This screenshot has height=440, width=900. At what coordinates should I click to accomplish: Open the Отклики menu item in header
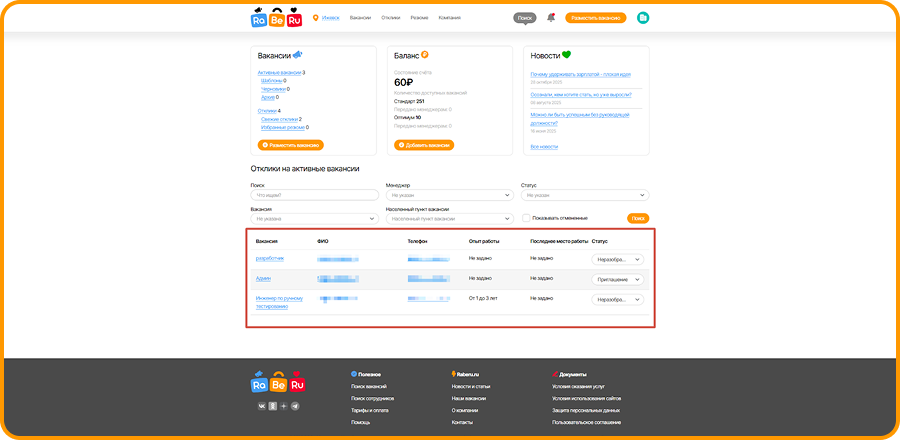pyautogui.click(x=390, y=18)
